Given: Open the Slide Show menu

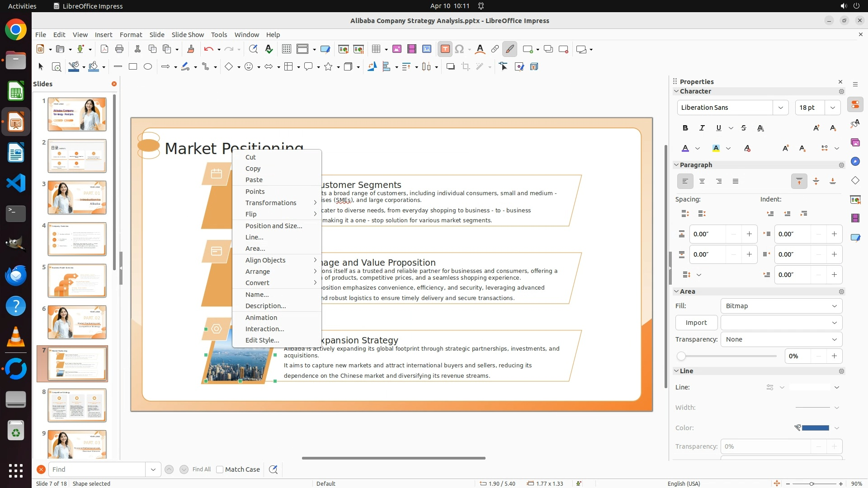Looking at the screenshot, I should (188, 34).
